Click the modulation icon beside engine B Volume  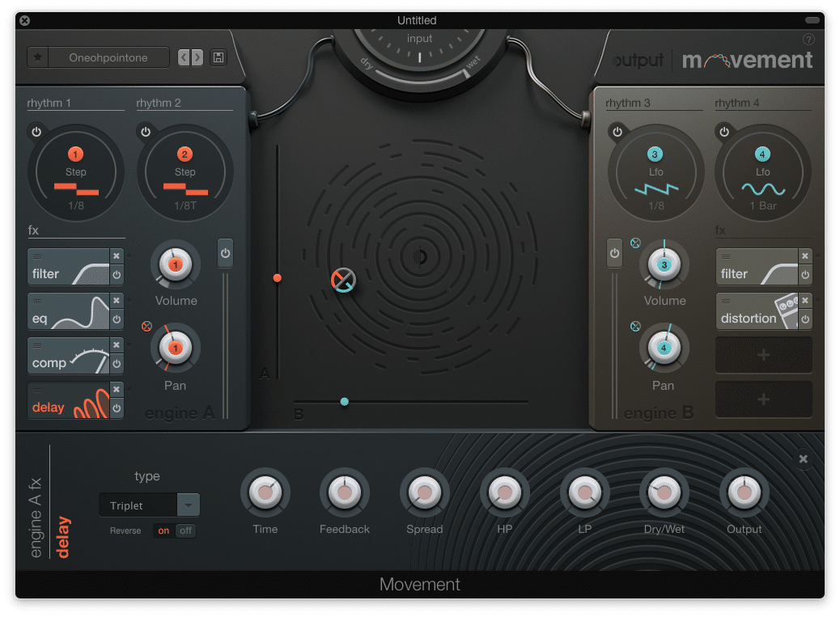(x=635, y=243)
